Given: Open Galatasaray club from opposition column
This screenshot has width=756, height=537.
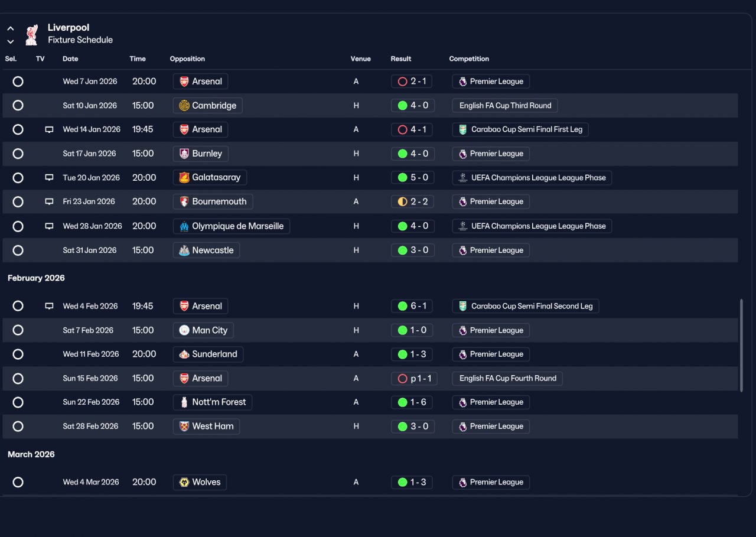Looking at the screenshot, I should [210, 177].
